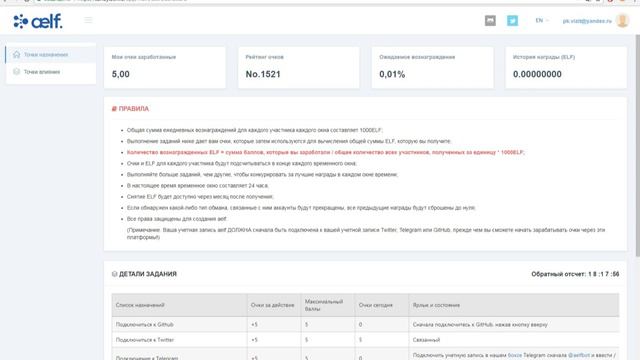Click the reward history value 0.00000000
This screenshot has height=360, width=640.
pyautogui.click(x=537, y=74)
